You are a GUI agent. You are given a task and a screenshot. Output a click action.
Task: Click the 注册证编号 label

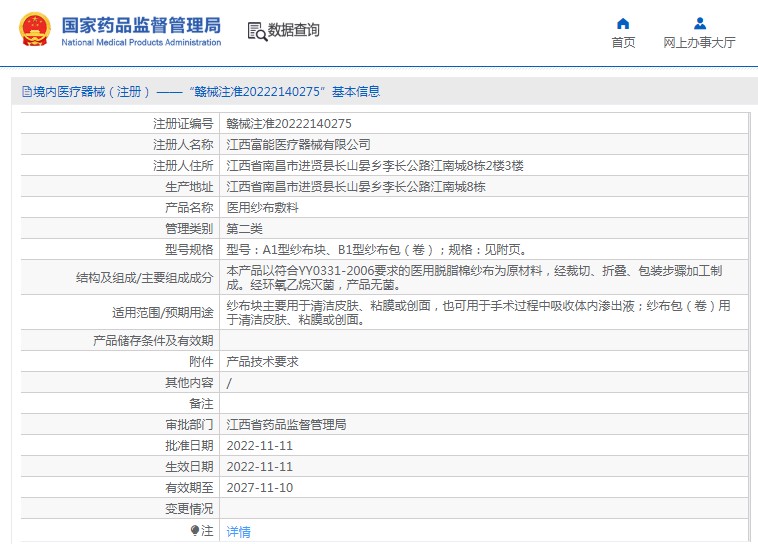[183, 124]
